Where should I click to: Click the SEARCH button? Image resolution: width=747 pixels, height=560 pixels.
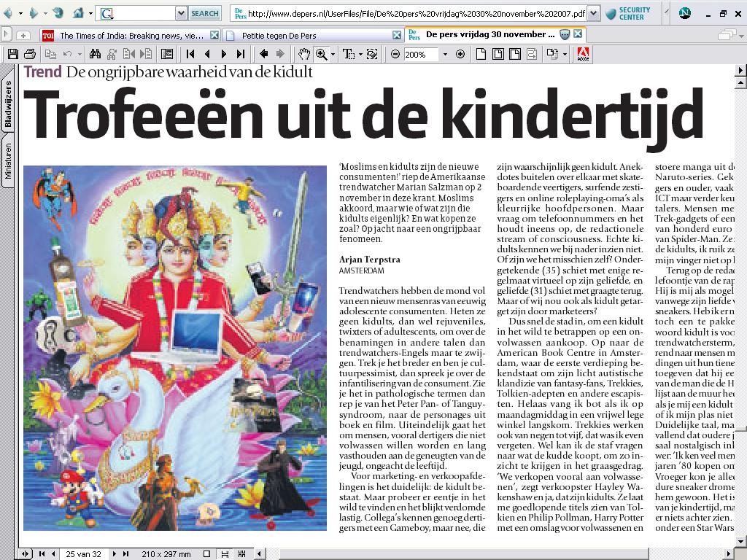205,13
